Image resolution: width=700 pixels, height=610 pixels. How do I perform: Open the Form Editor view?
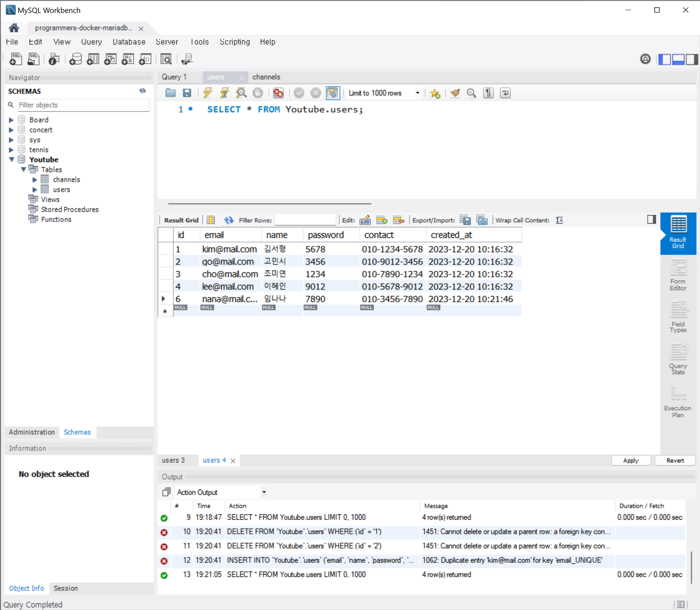[x=678, y=276]
